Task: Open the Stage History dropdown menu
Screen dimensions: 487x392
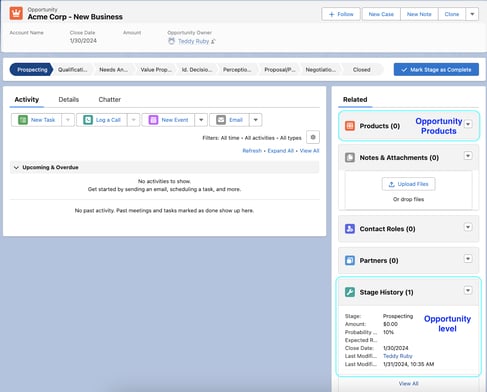Action: [468, 290]
